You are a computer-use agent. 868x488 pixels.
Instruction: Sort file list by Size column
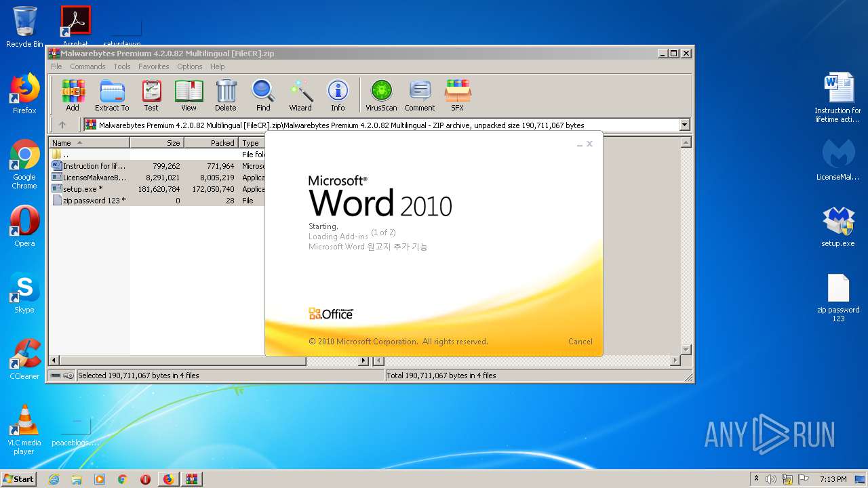click(157, 143)
